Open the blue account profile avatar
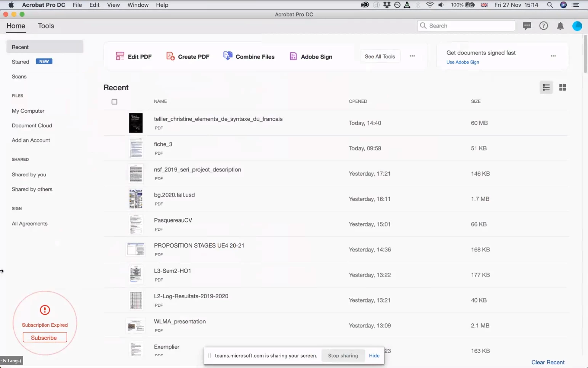 pos(577,26)
